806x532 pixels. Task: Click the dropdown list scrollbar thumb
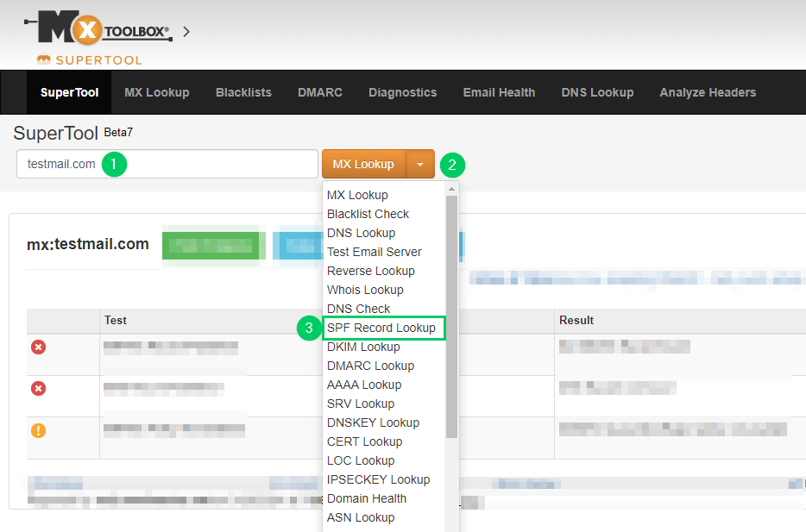pos(452,316)
